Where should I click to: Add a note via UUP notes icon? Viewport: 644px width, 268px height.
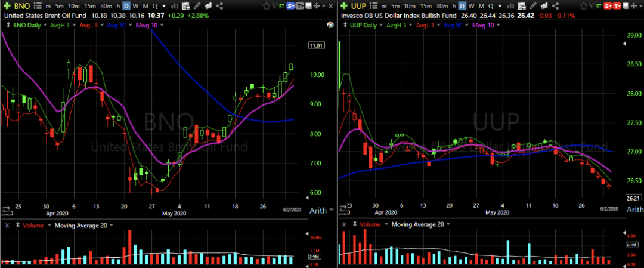click(x=522, y=6)
